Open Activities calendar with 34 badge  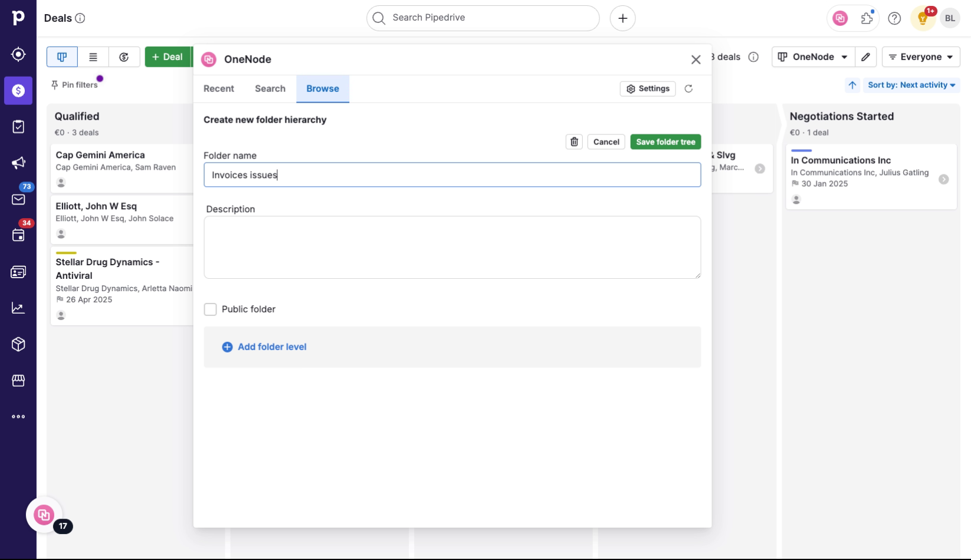(18, 235)
